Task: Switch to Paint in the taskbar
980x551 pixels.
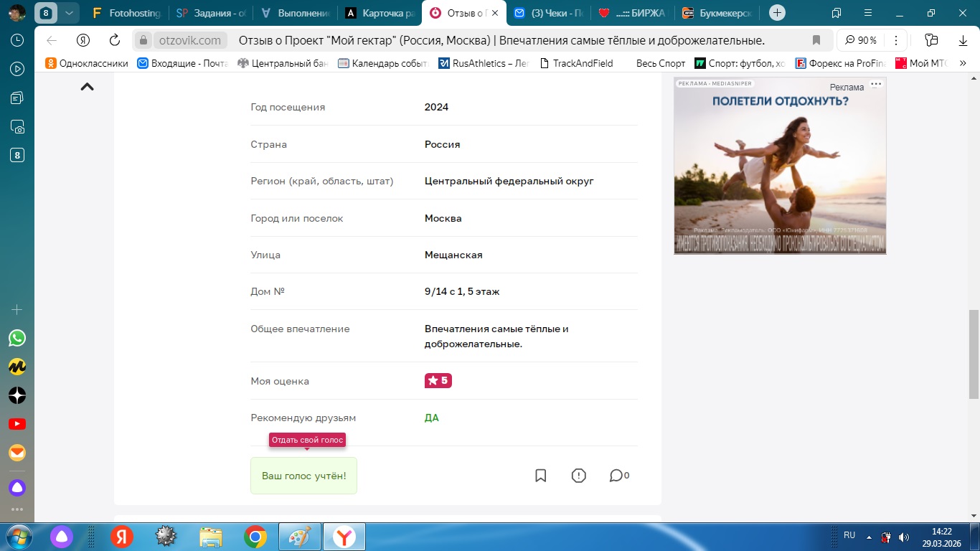Action: tap(300, 536)
